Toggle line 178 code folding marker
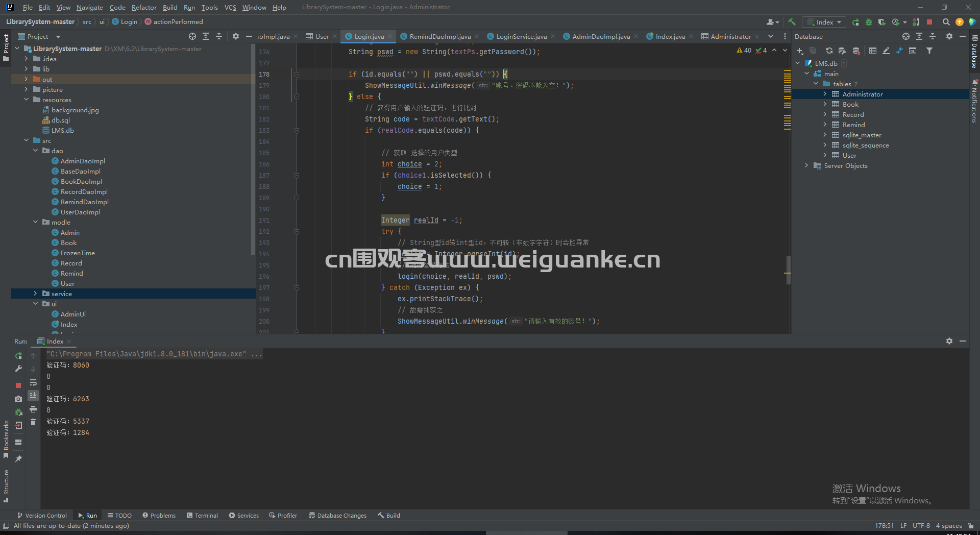Viewport: 980px width, 535px height. 297,74
